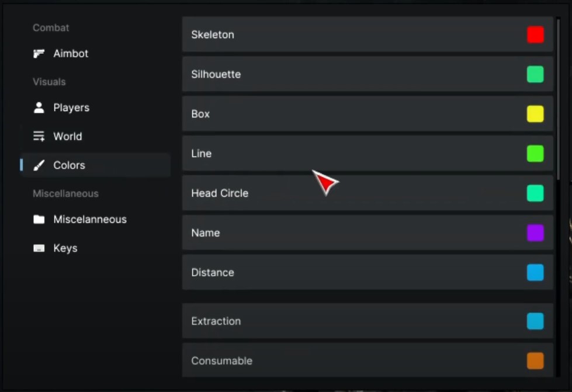Click the Skeleton row label
The width and height of the screenshot is (572, 392).
tap(213, 35)
